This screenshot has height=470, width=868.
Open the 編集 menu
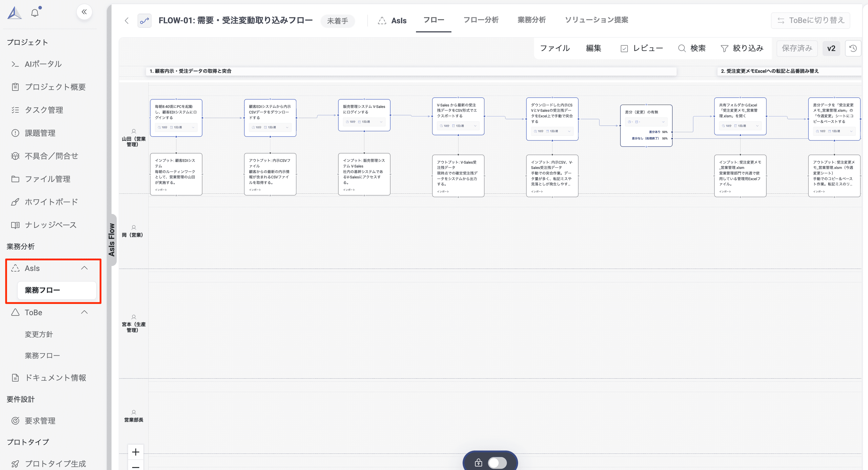593,48
